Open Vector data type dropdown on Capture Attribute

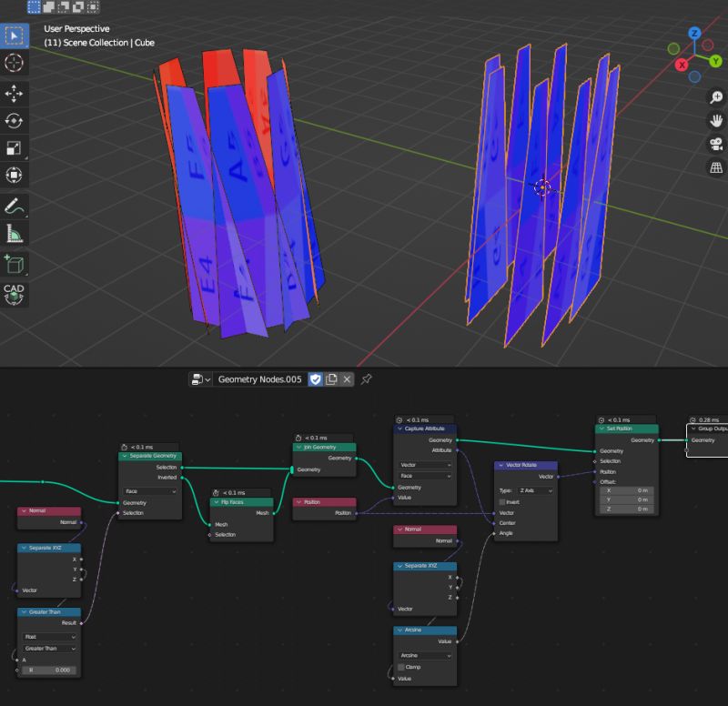pyautogui.click(x=425, y=465)
